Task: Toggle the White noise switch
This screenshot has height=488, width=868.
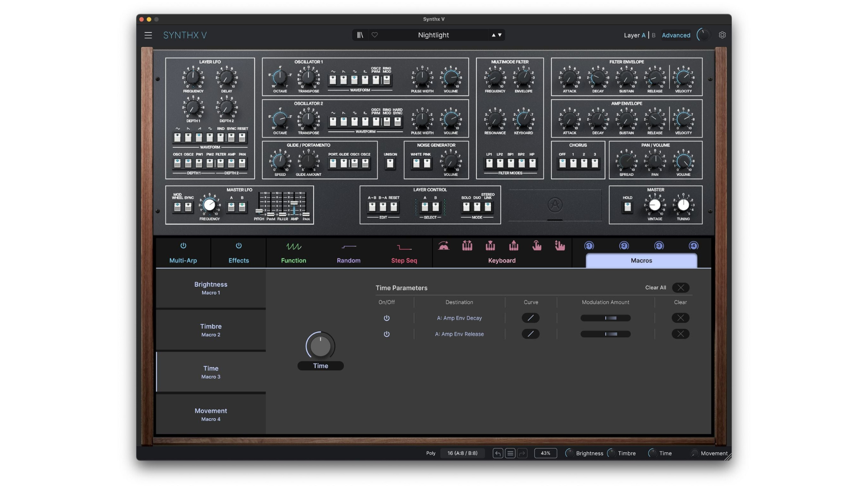Action: click(x=416, y=163)
